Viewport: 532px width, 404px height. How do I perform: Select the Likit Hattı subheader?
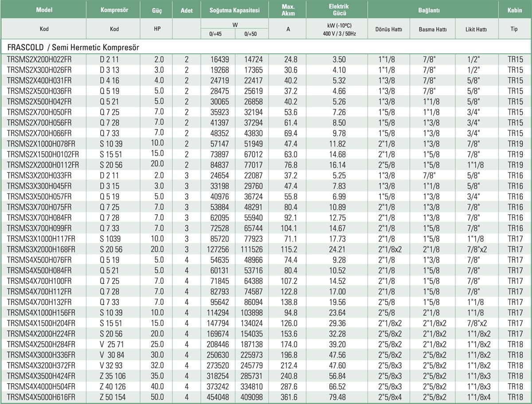(x=477, y=30)
